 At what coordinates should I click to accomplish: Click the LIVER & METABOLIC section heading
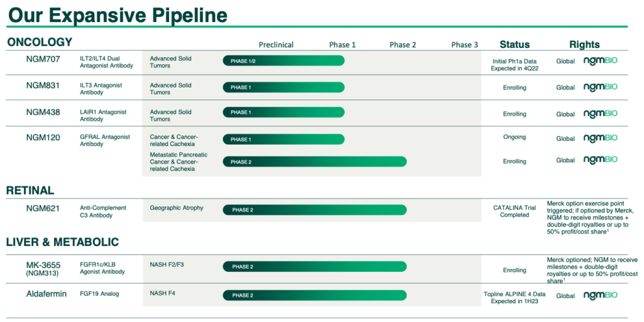[x=63, y=242]
